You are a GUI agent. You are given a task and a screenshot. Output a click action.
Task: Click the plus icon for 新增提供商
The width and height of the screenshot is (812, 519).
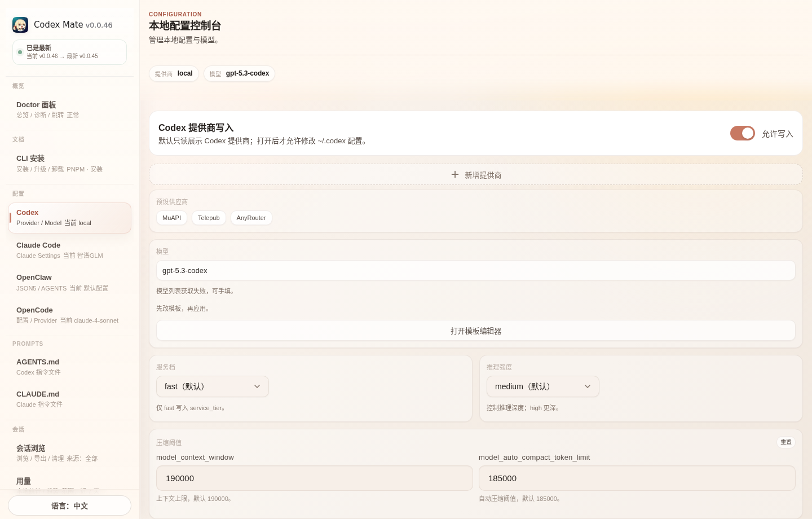coord(455,174)
